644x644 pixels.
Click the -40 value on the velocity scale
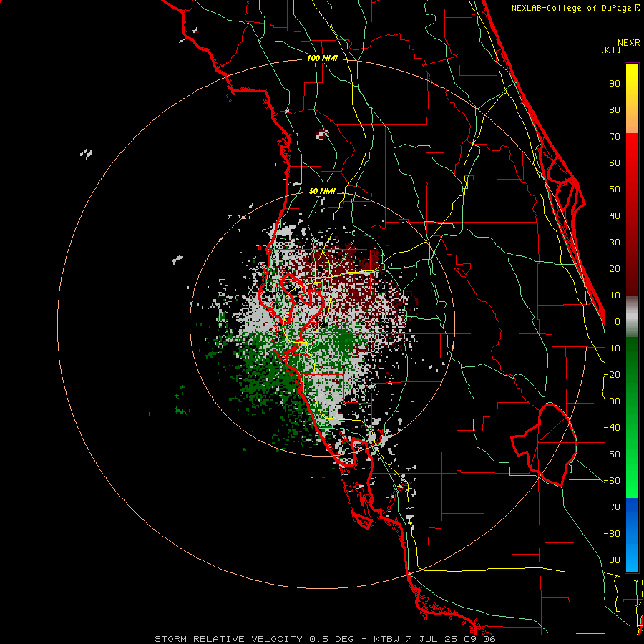tap(612, 428)
